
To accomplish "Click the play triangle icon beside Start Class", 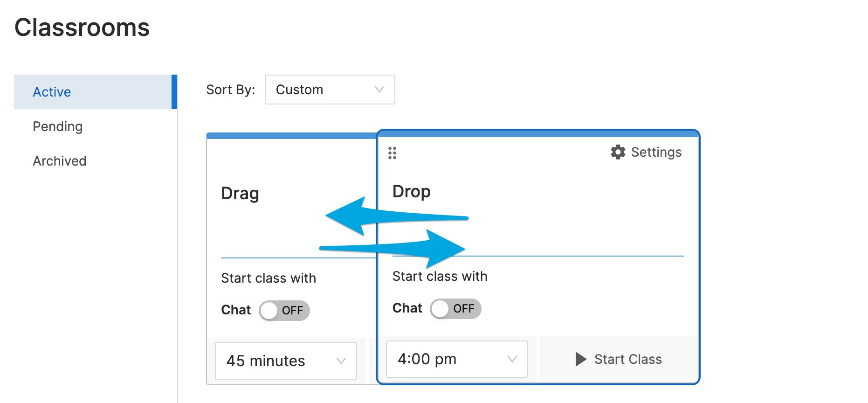I will point(581,359).
